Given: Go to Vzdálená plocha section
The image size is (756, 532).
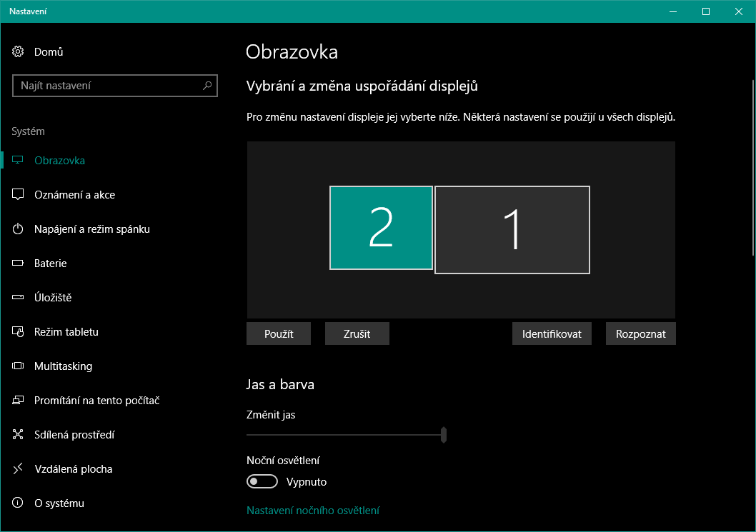Looking at the screenshot, I should point(73,469).
